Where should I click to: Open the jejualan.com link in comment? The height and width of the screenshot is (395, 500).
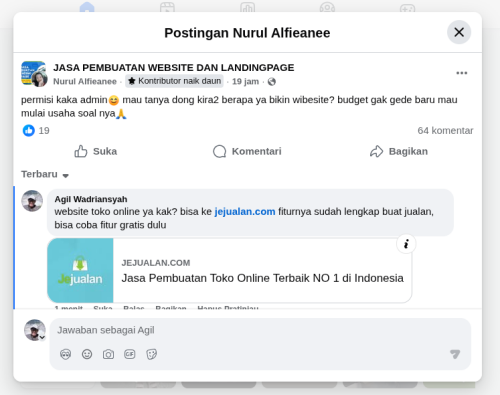pyautogui.click(x=245, y=212)
